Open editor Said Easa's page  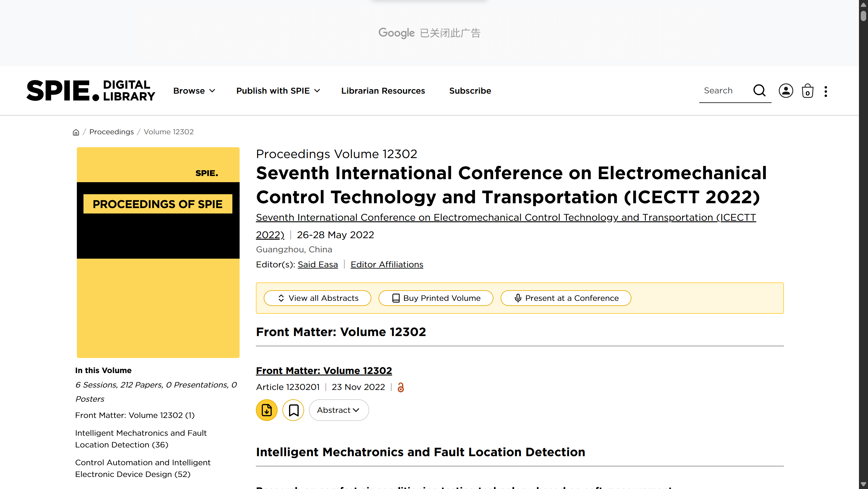[317, 265]
